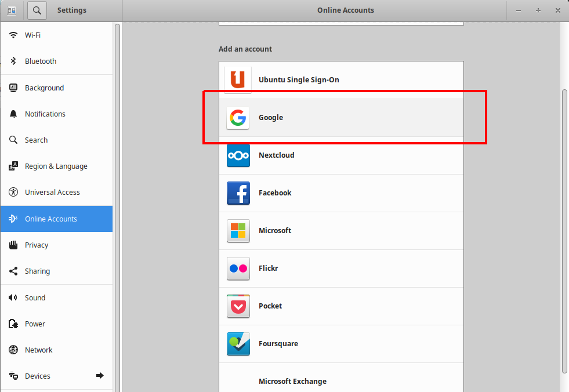Add a Foursquare account

(x=341, y=344)
